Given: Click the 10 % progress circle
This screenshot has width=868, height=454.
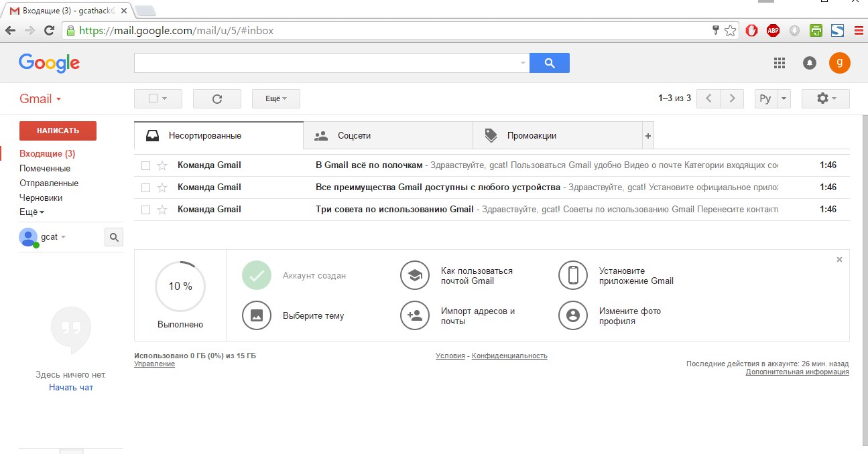Looking at the screenshot, I should pyautogui.click(x=180, y=286).
